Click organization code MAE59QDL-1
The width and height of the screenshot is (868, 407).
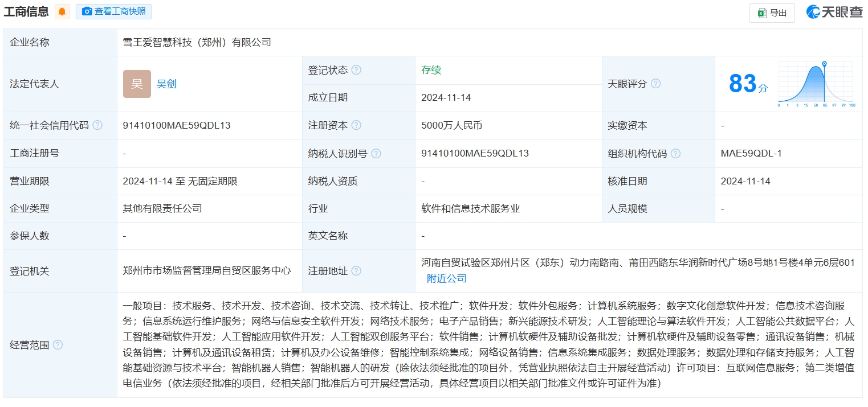click(751, 154)
